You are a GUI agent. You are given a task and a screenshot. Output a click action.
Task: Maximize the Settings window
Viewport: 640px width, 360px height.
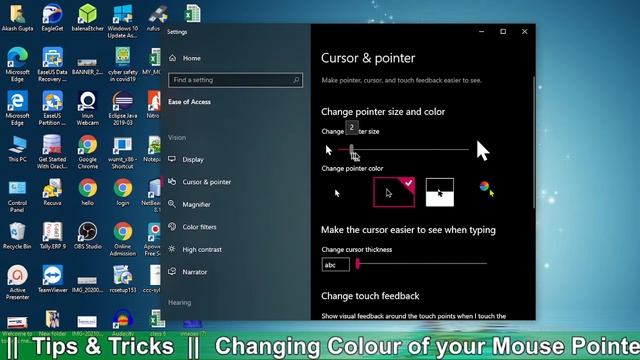pos(503,31)
